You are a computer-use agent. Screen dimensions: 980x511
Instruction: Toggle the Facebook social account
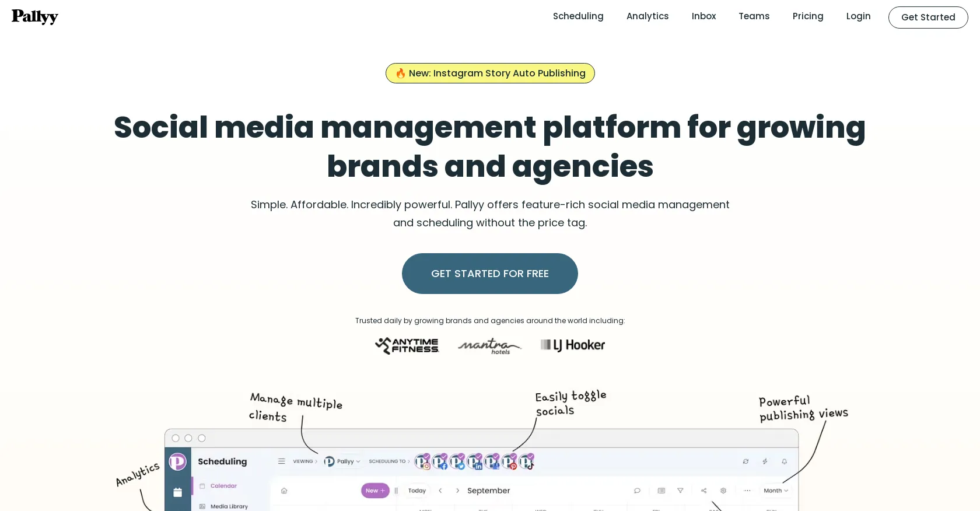pyautogui.click(x=440, y=461)
